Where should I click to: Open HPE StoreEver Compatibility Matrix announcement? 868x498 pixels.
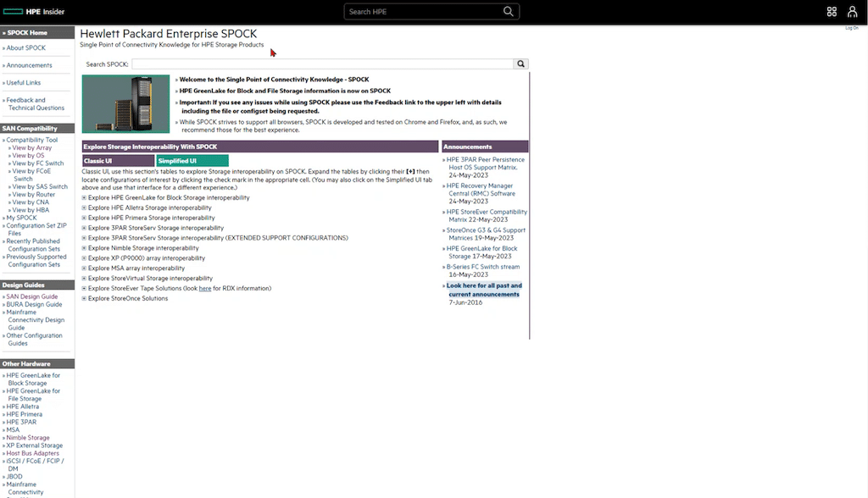click(x=487, y=216)
